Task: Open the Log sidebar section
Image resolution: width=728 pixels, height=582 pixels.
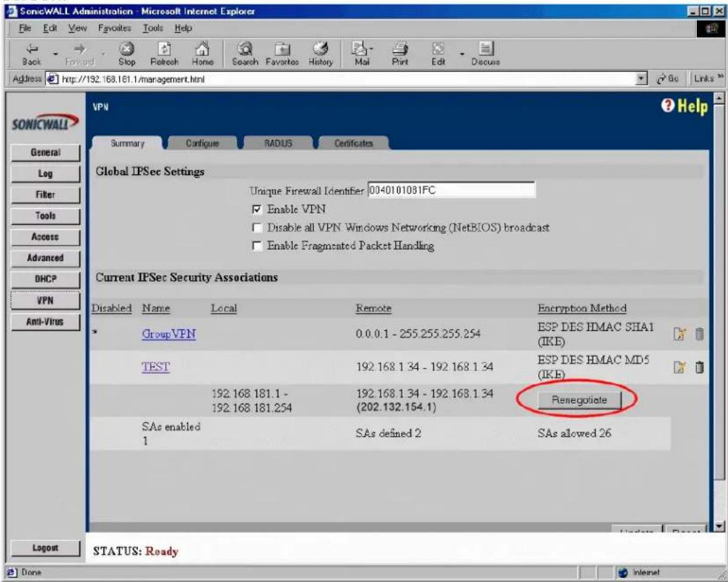Action: 45,174
